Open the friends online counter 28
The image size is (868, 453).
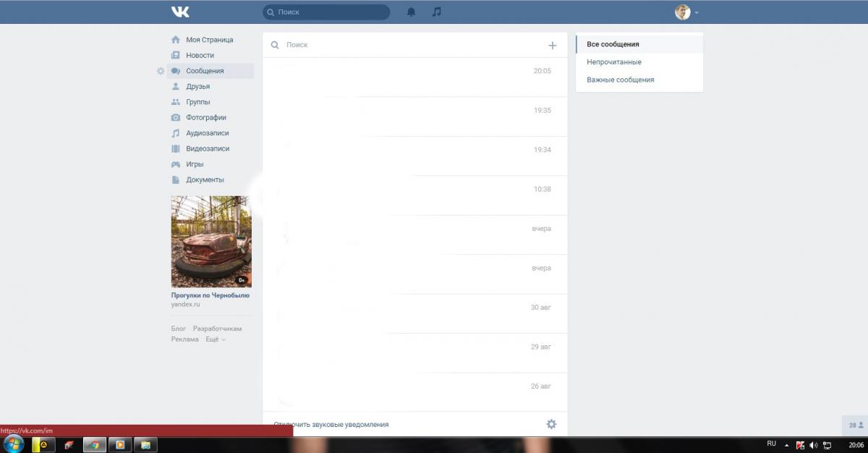tap(856, 426)
